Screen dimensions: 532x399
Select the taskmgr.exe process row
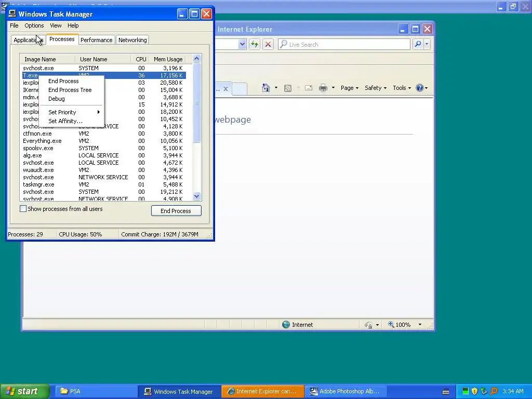[x=104, y=184]
